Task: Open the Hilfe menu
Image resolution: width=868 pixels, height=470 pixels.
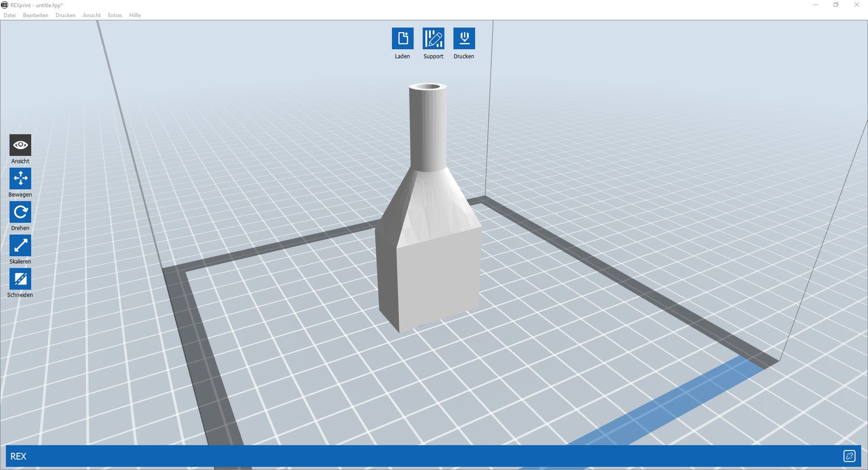Action: click(135, 15)
